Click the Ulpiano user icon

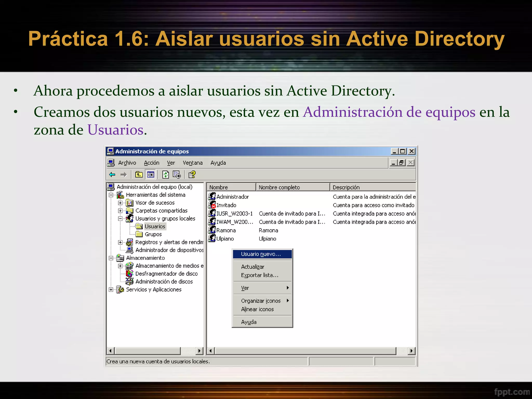click(212, 238)
